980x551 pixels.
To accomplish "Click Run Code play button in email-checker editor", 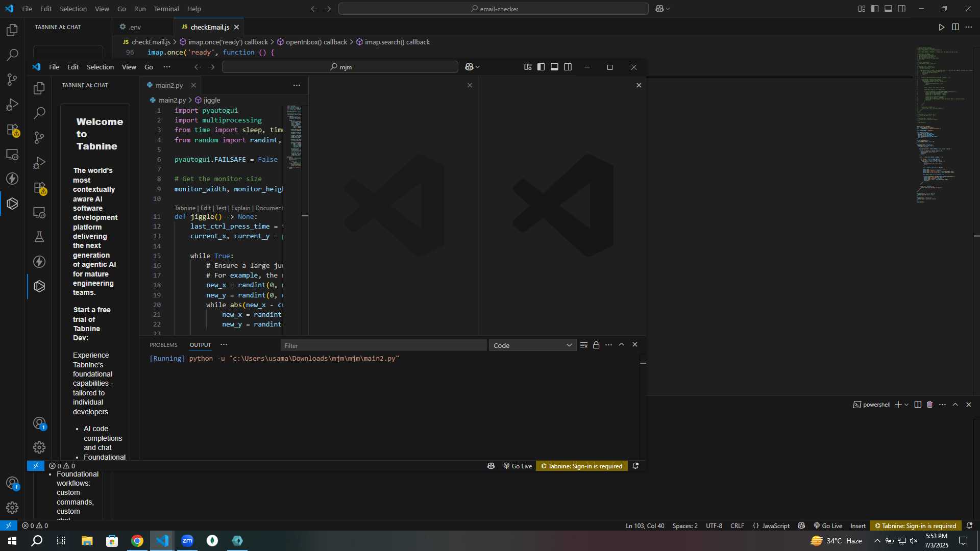I will pos(942,27).
